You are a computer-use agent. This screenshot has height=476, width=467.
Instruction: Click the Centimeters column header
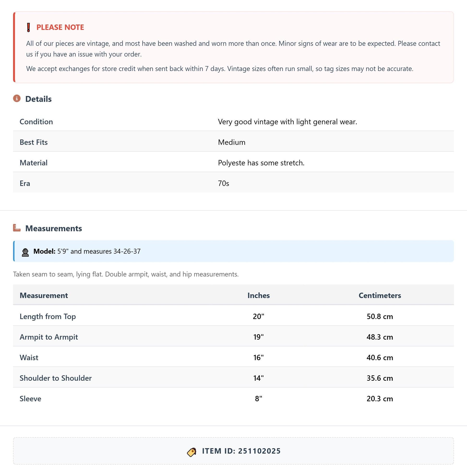[x=380, y=295]
